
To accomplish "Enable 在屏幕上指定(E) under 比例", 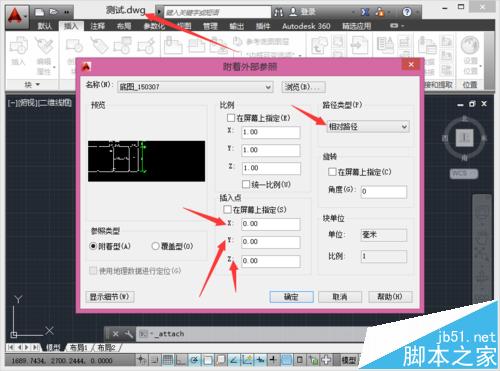I will 231,118.
